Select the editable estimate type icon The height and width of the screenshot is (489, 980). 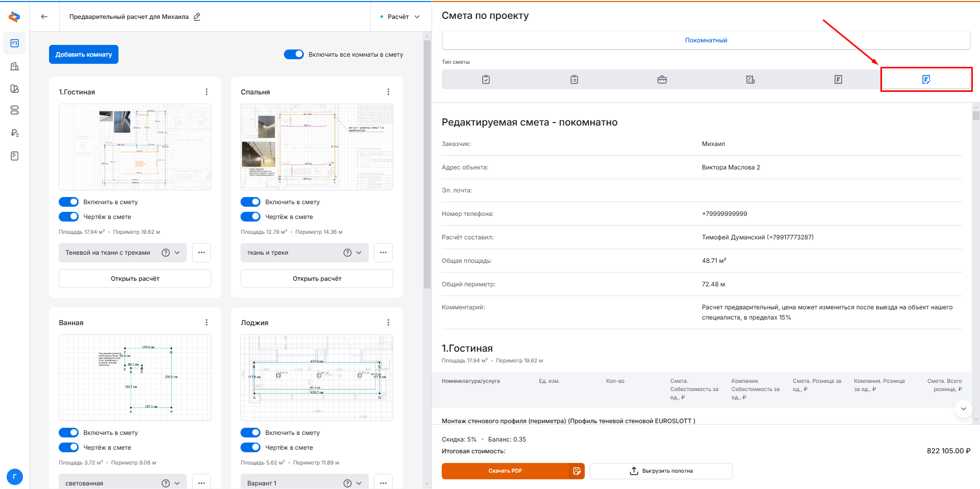(926, 80)
